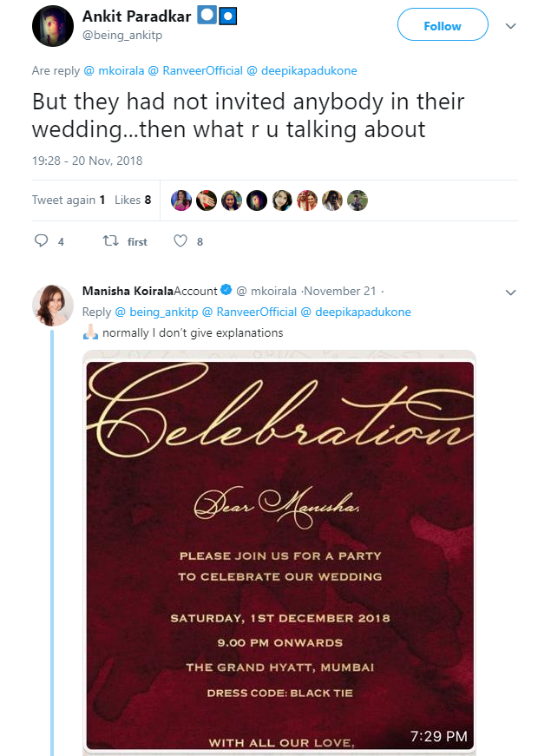Screen dimensions: 551x756
Task: Open the @ mkoirala mention link
Action: 114,70
